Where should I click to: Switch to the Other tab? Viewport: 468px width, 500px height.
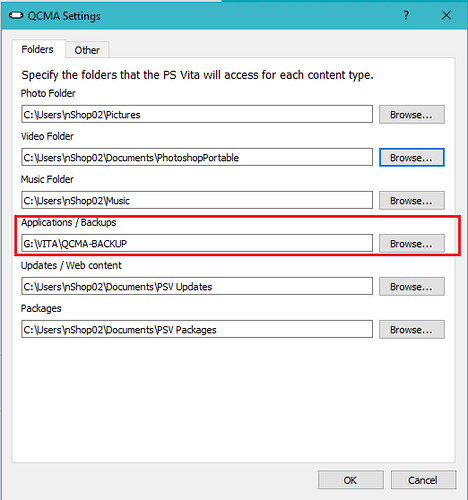[87, 50]
